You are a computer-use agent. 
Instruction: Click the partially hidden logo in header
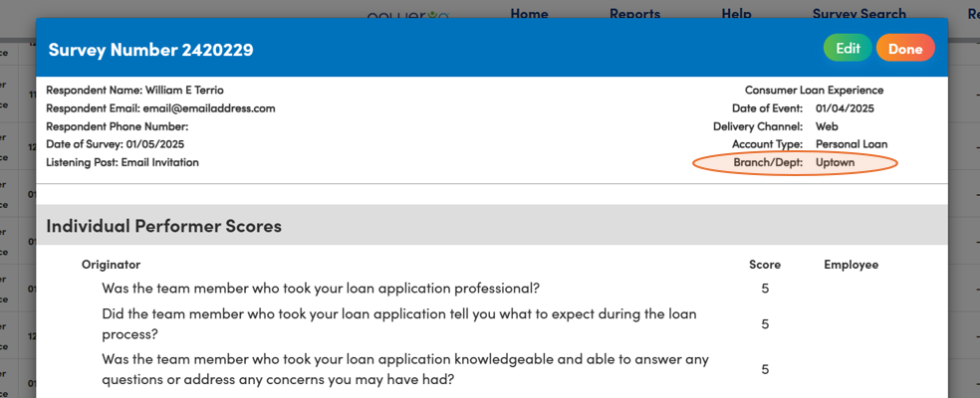pyautogui.click(x=408, y=14)
